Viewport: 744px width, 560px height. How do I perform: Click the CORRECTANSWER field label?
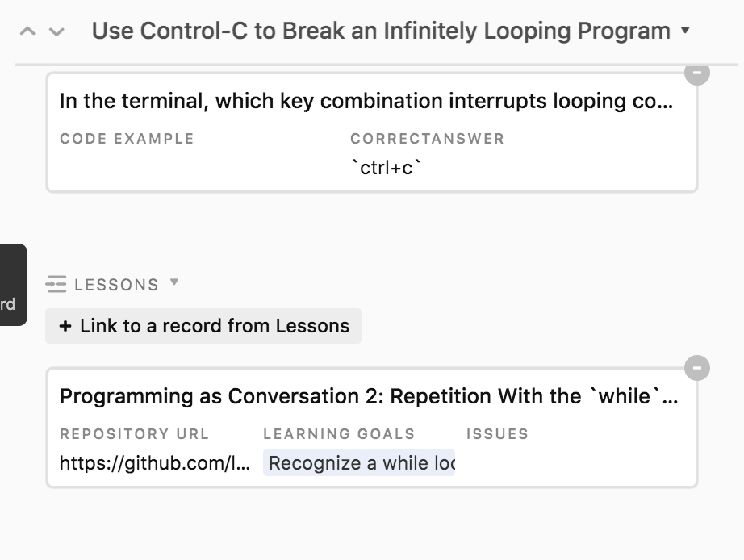pos(427,139)
